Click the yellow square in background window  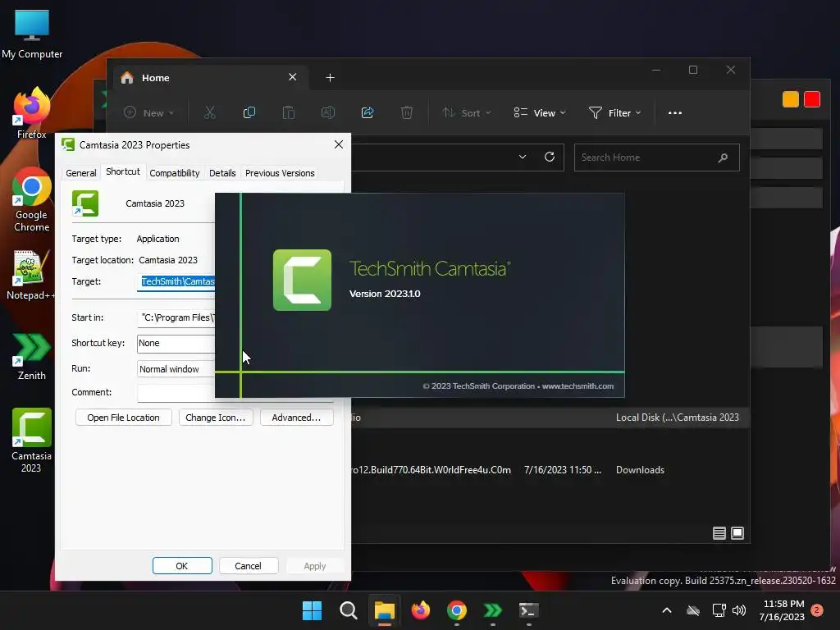[790, 99]
